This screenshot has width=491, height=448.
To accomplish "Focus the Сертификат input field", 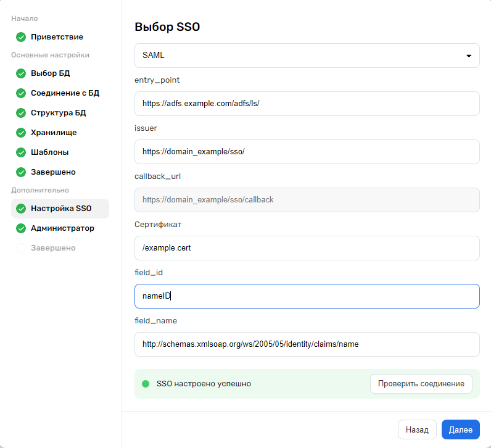I will 307,248.
